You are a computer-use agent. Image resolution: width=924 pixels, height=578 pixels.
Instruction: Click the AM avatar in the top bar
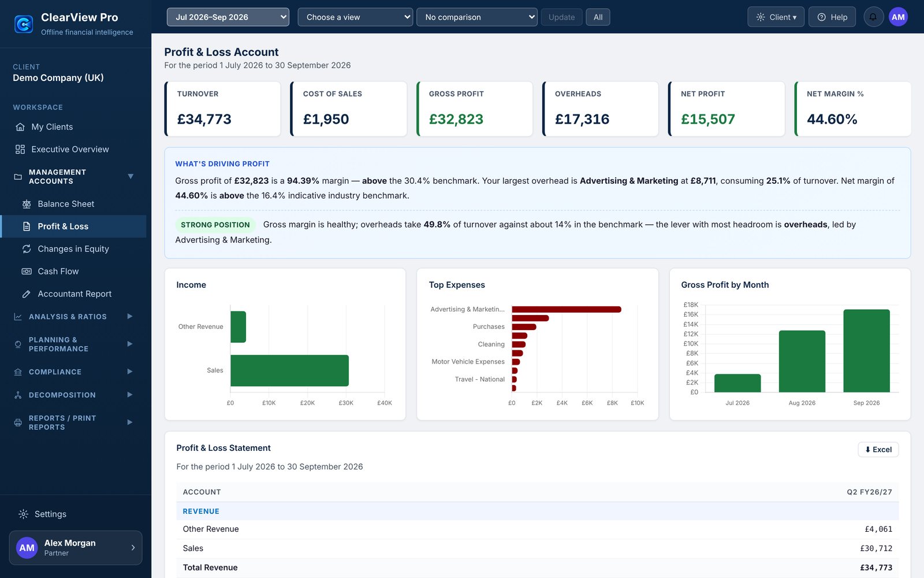pos(898,17)
